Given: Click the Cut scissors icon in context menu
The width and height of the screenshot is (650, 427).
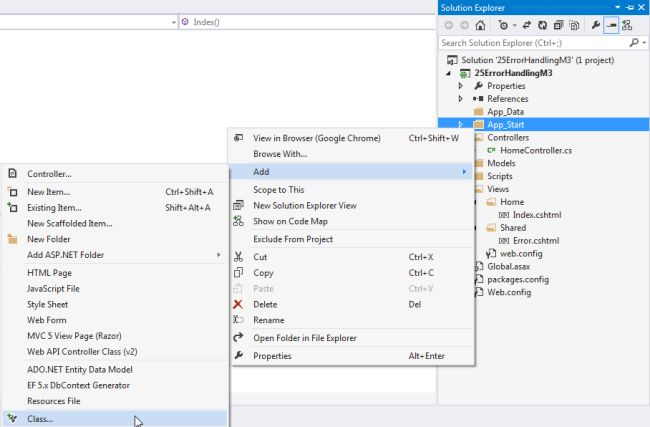Looking at the screenshot, I should pyautogui.click(x=238, y=257).
